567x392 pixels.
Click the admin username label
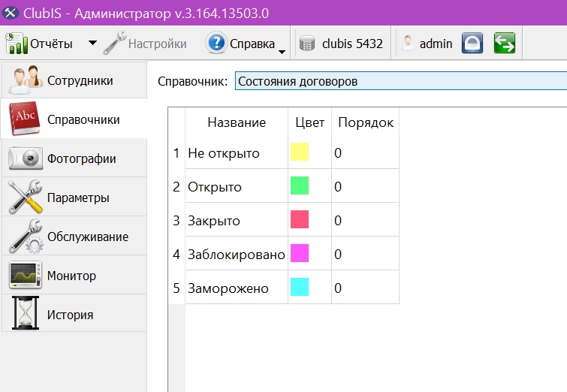(436, 44)
